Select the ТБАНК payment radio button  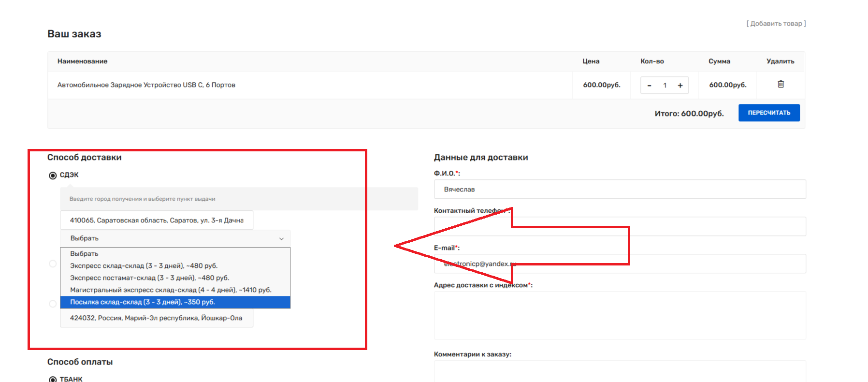click(53, 379)
